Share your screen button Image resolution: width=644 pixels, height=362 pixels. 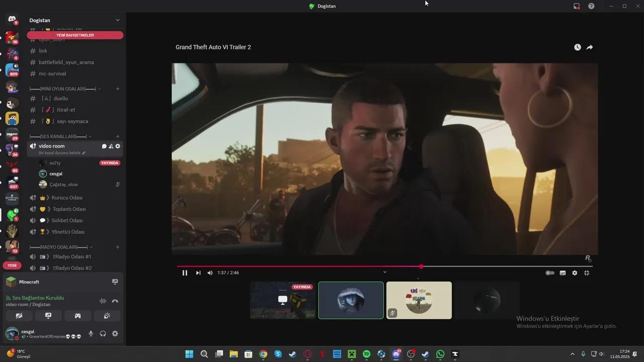tap(48, 316)
